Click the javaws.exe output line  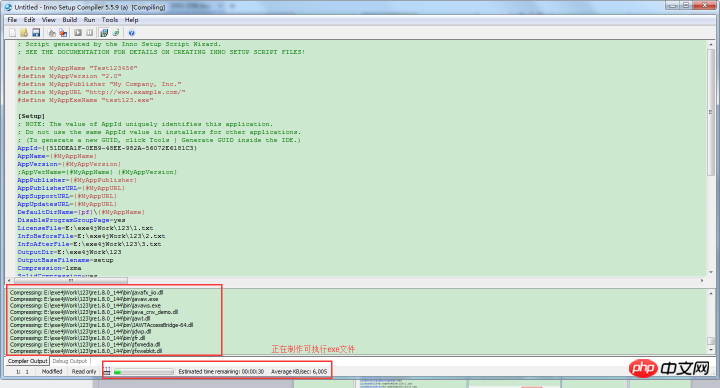tap(85, 305)
